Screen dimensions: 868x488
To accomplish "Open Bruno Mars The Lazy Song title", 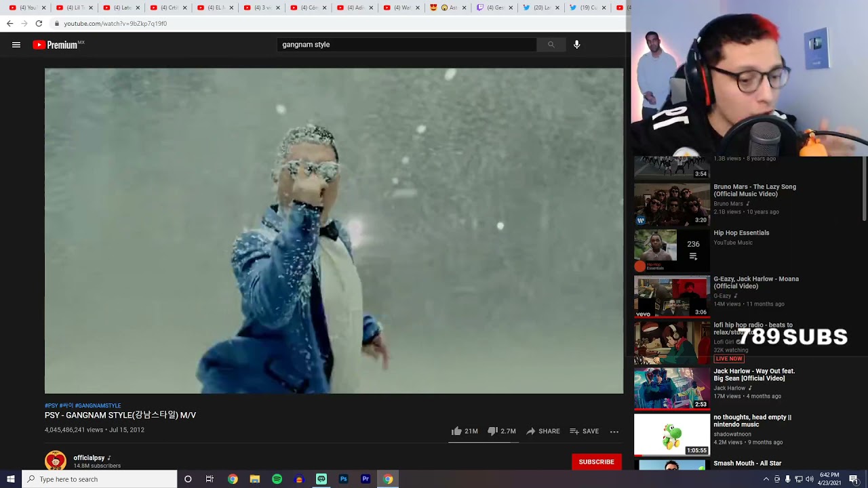I will pos(755,190).
